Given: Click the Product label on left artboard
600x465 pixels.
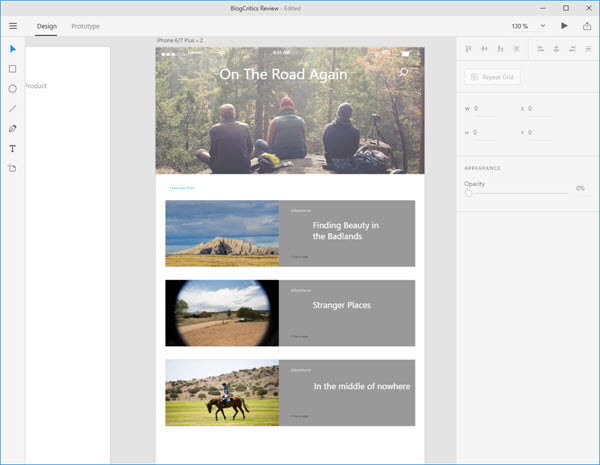Looking at the screenshot, I should 36,86.
